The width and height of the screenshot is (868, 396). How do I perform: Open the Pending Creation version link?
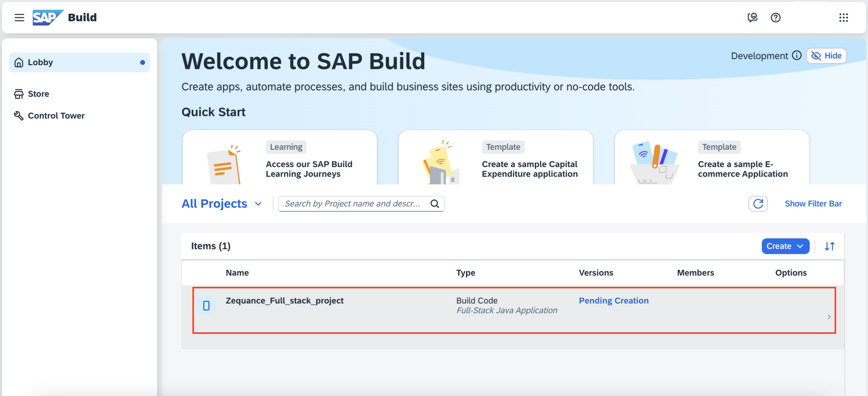tap(613, 300)
